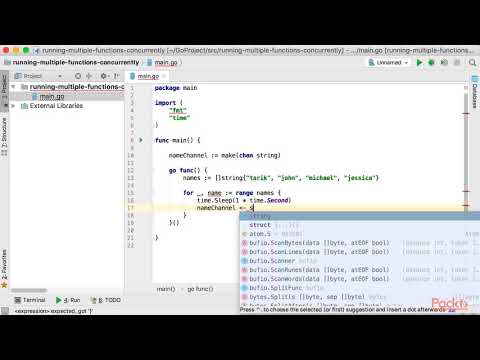Click the nameChannel make(chan string) line
This screenshot has height=360, width=480.
point(224,155)
